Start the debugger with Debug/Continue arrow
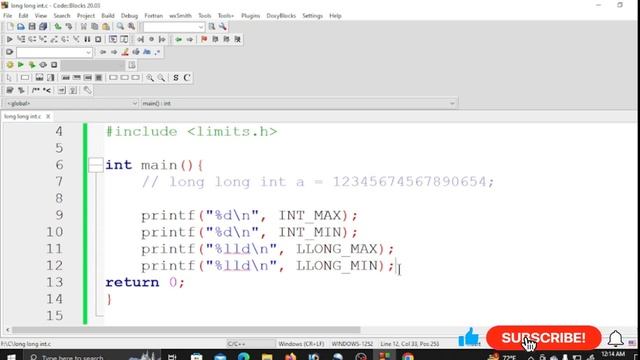Image resolution: width=640 pixels, height=360 pixels. coord(10,39)
